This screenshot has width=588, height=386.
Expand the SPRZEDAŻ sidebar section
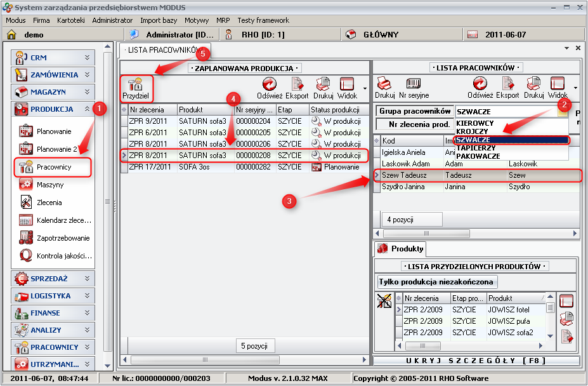[53, 278]
